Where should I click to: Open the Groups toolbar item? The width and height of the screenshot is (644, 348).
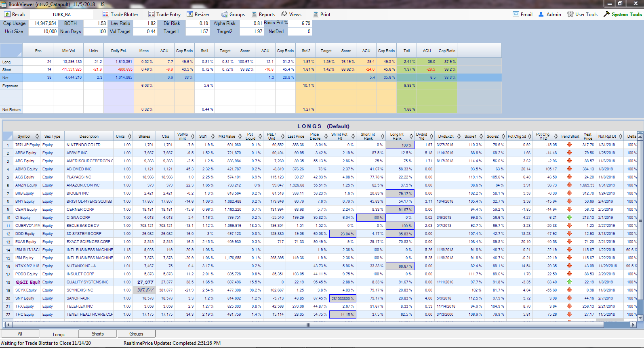click(x=233, y=15)
